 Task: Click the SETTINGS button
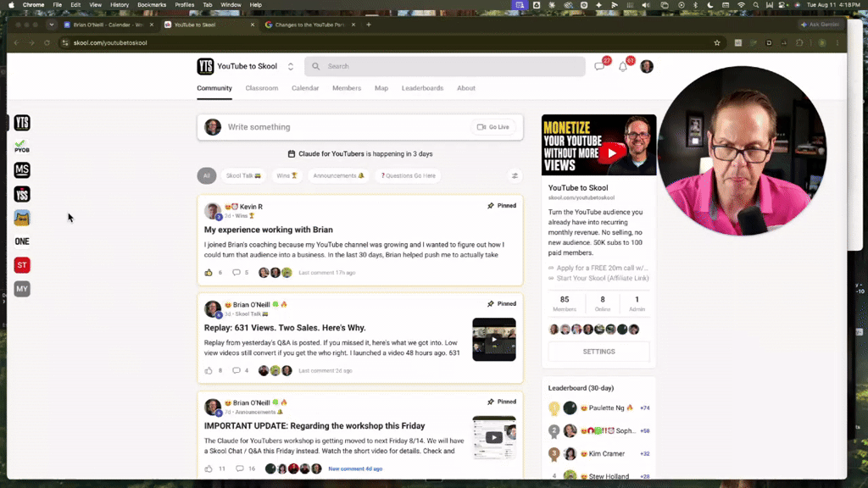(x=599, y=352)
